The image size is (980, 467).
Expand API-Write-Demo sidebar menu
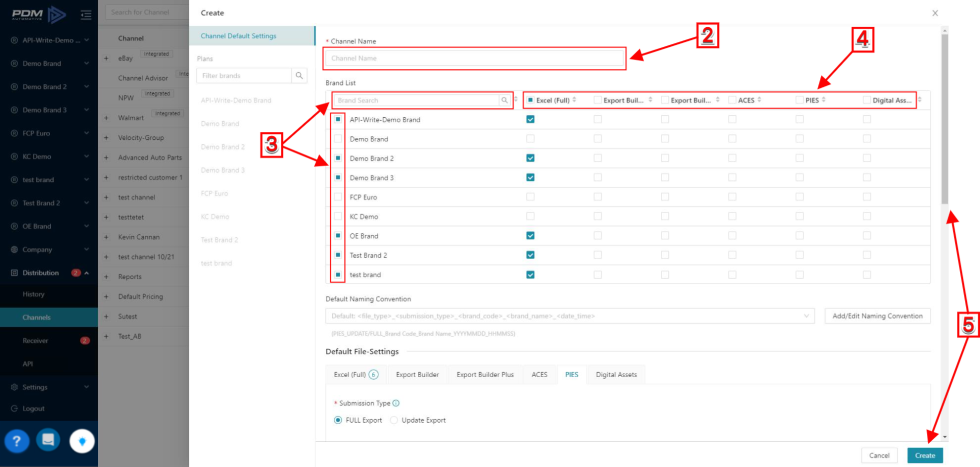(86, 40)
